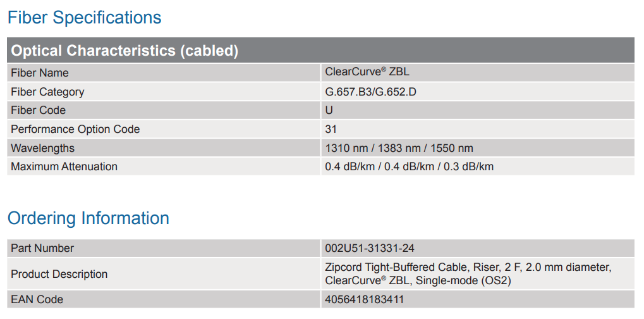Click the Part Number label
644x319 pixels.
coord(42,248)
